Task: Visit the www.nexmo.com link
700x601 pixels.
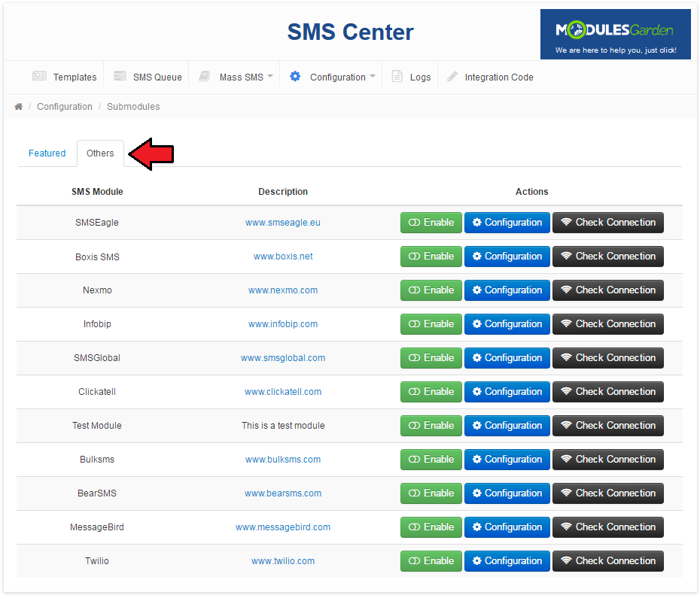Action: point(283,290)
